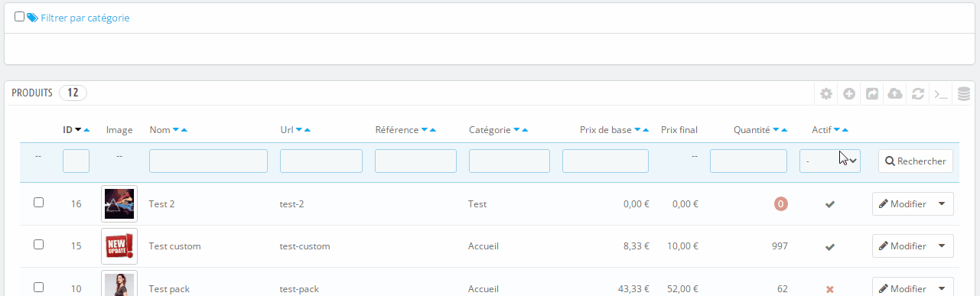Viewport: 980px width, 296px height.
Task: Focus the Catégorie filter field
Action: click(x=510, y=161)
